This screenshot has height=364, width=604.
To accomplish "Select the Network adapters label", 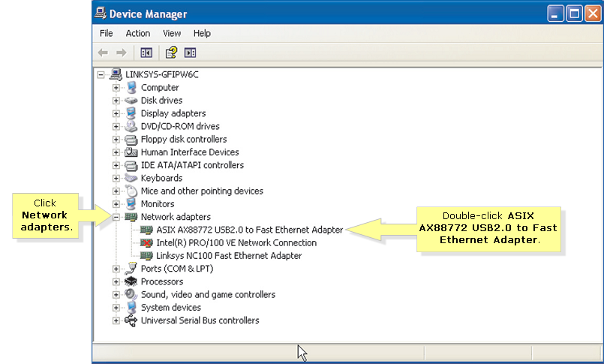I will (176, 217).
